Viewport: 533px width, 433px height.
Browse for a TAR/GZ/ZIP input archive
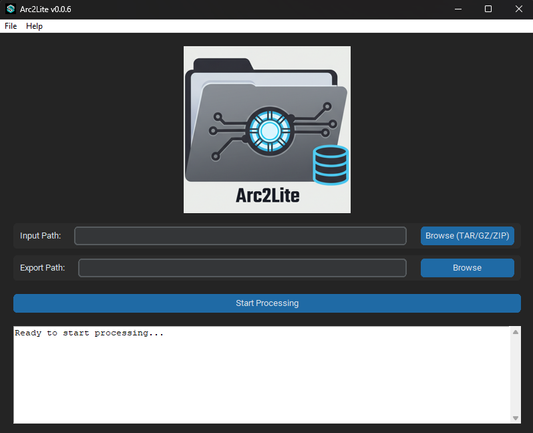tap(467, 236)
